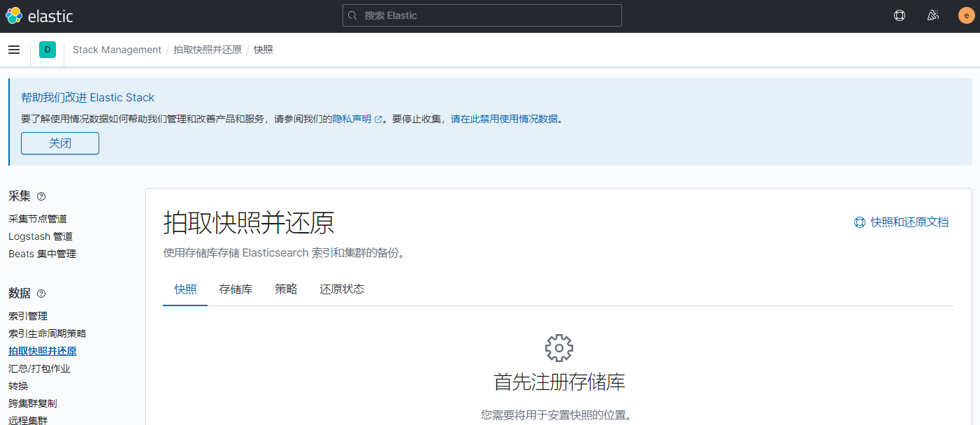
Task: Click the search magnifier icon
Action: point(353,15)
